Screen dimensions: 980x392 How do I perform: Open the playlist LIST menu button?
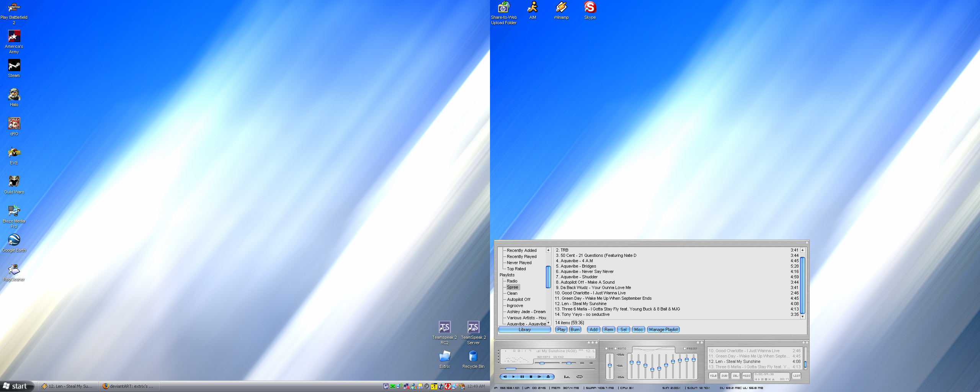[797, 376]
